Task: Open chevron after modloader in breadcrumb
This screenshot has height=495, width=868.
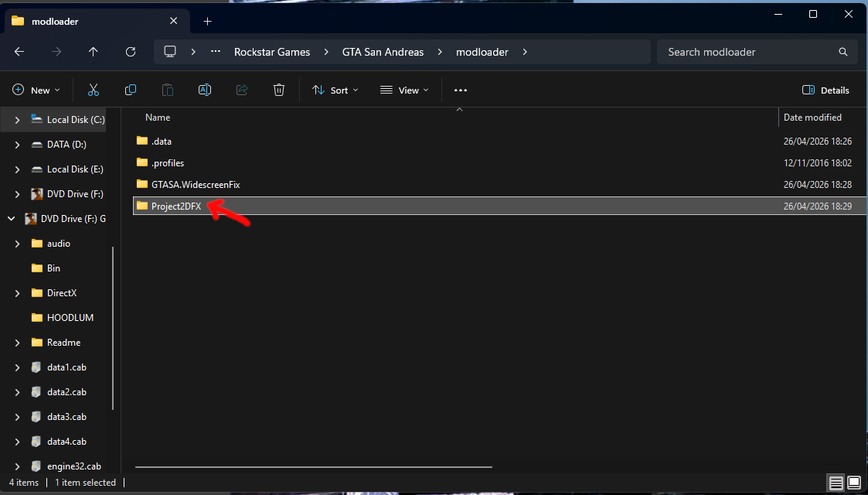Action: pyautogui.click(x=525, y=52)
